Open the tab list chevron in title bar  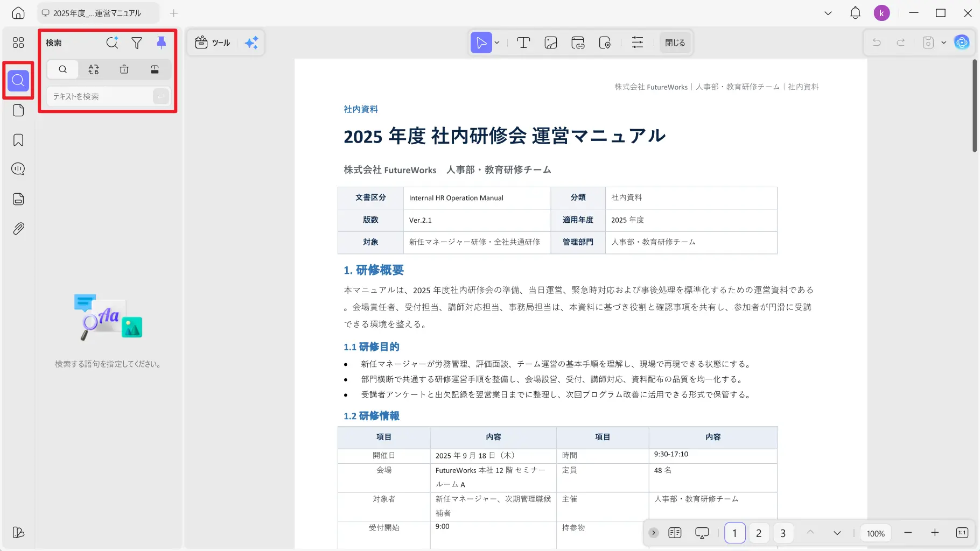pos(828,13)
